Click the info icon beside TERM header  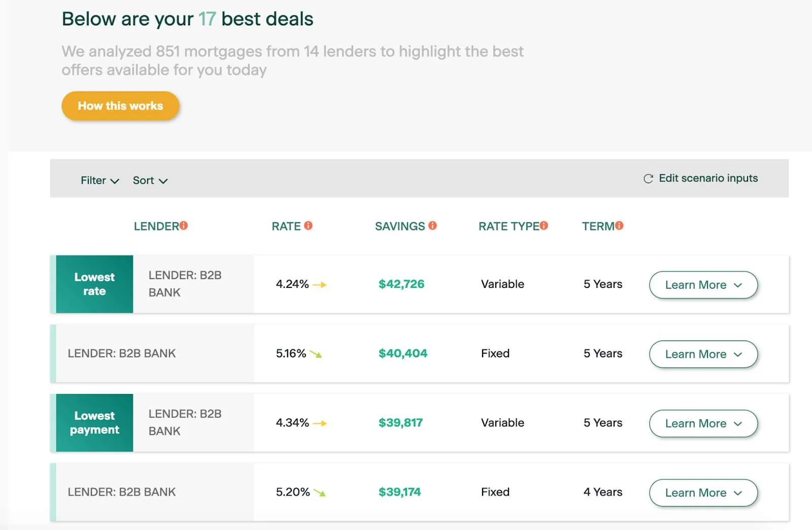click(619, 225)
